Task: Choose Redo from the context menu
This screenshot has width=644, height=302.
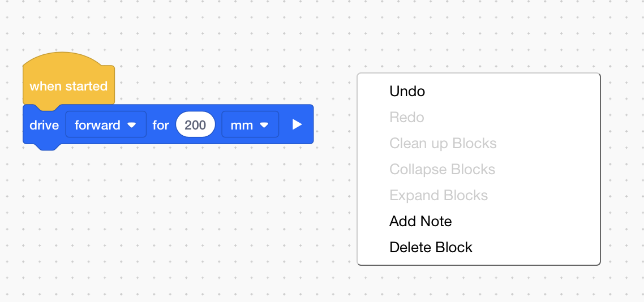Action: (407, 117)
